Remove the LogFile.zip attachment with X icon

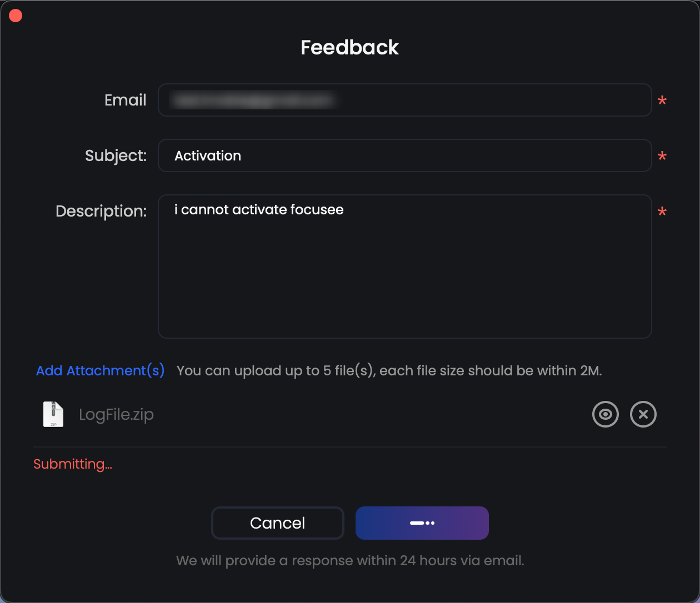[643, 414]
